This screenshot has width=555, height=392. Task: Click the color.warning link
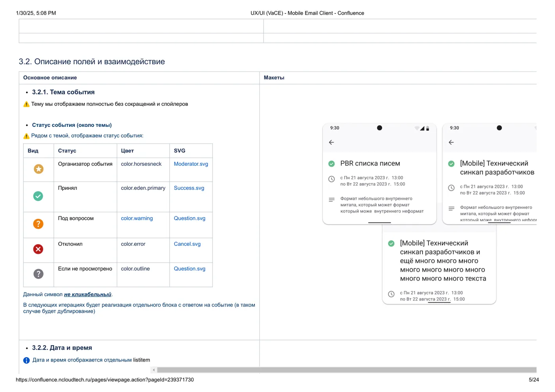click(x=137, y=218)
